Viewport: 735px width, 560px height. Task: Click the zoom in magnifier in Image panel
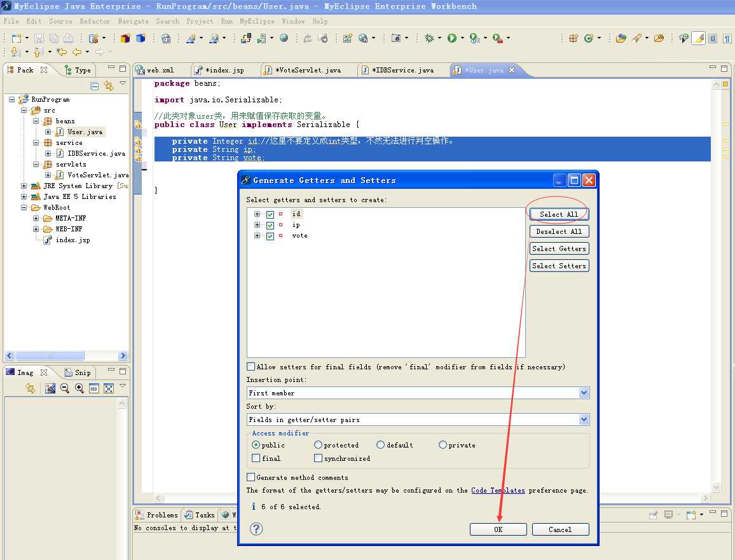pyautogui.click(x=79, y=388)
